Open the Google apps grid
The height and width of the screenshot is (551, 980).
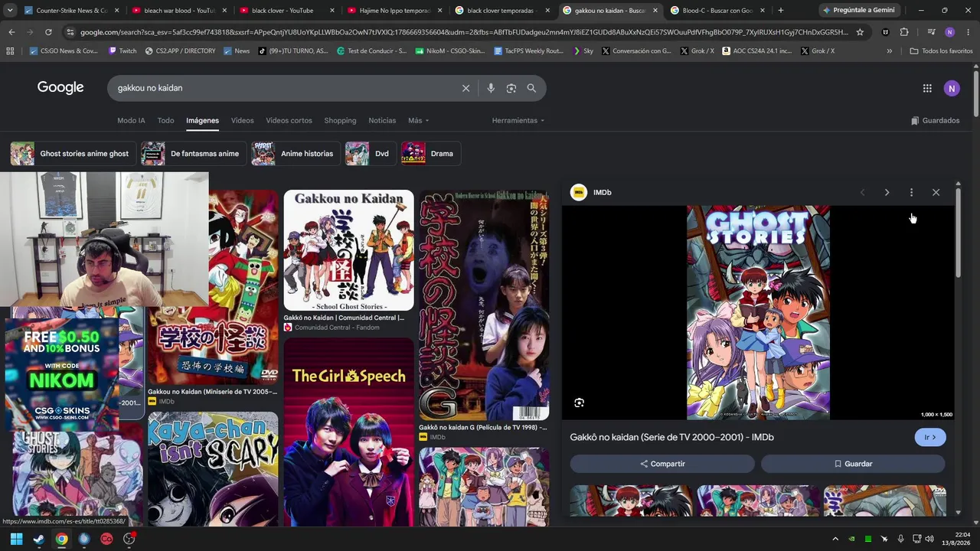[x=927, y=88]
